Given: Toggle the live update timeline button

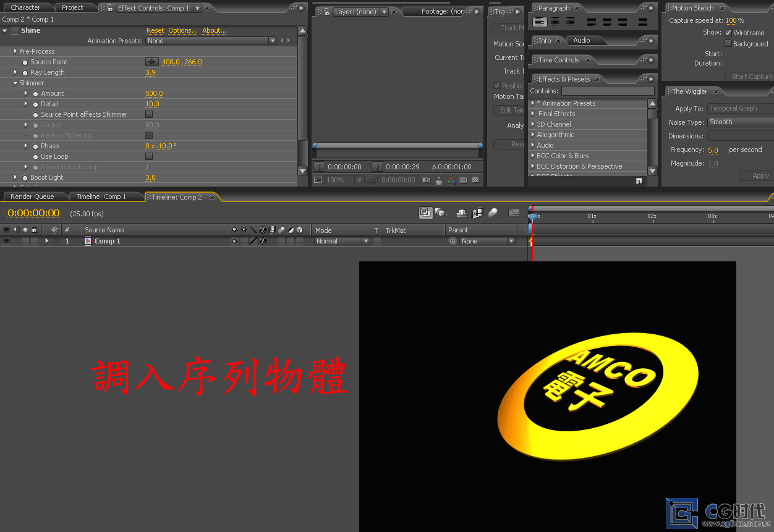Looking at the screenshot, I should [425, 213].
